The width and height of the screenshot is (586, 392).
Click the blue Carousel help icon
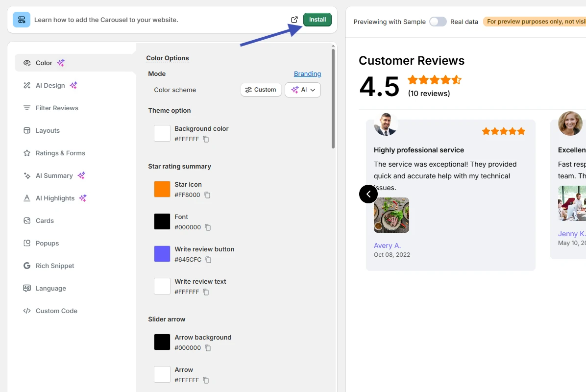point(22,20)
